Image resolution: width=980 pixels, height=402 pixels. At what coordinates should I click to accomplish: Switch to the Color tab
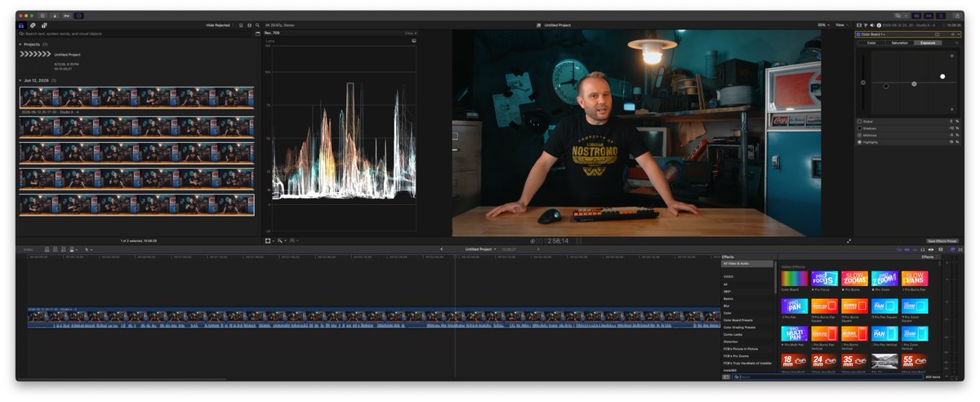pyautogui.click(x=871, y=42)
